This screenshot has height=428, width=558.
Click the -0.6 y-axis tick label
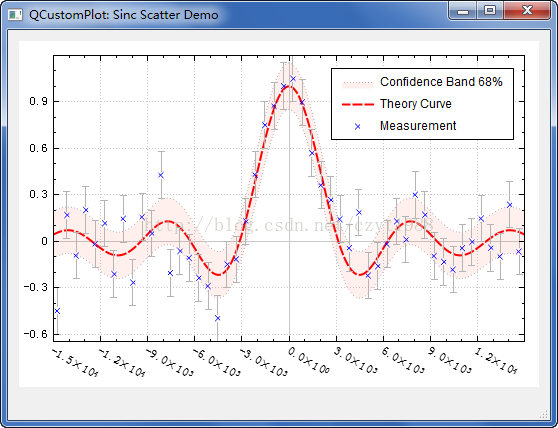coord(36,334)
